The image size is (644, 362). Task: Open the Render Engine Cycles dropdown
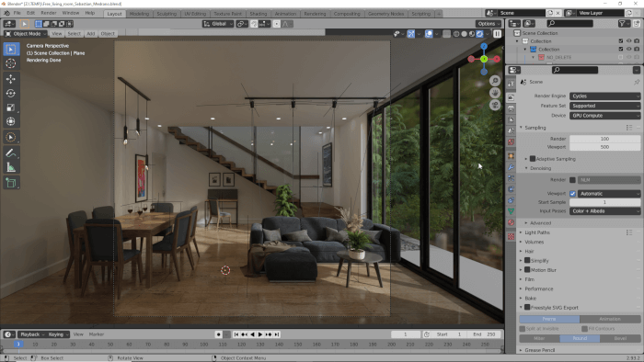604,96
